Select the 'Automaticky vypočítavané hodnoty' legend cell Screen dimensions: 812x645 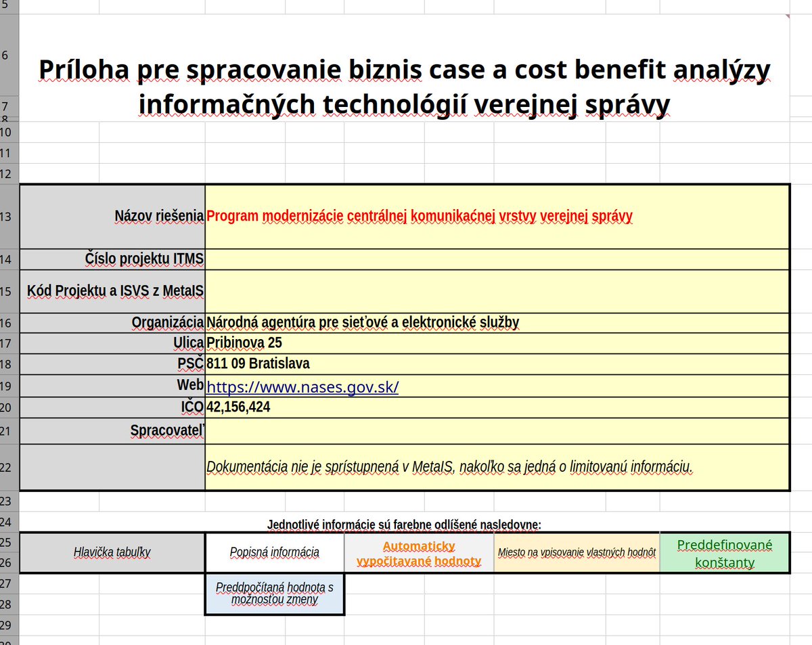click(x=419, y=553)
